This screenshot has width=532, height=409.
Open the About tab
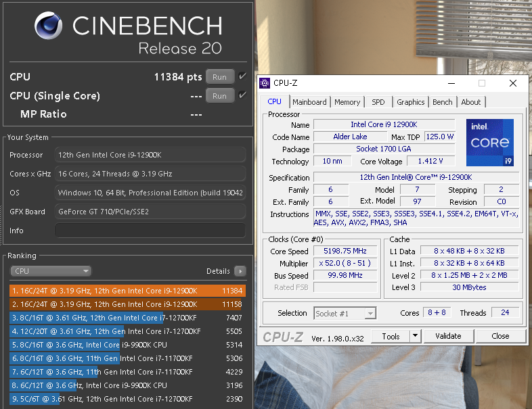pyautogui.click(x=471, y=102)
